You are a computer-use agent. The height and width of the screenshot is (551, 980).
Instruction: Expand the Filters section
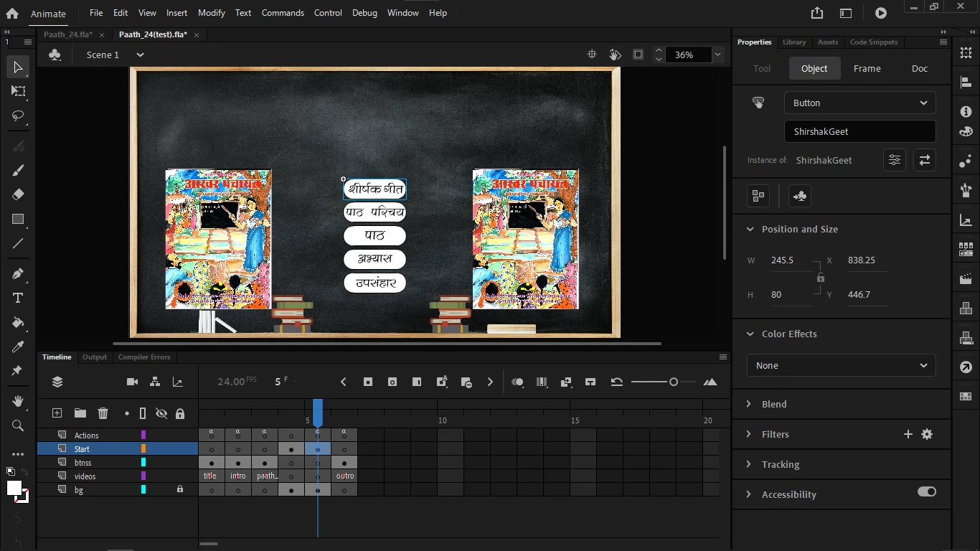click(x=750, y=434)
